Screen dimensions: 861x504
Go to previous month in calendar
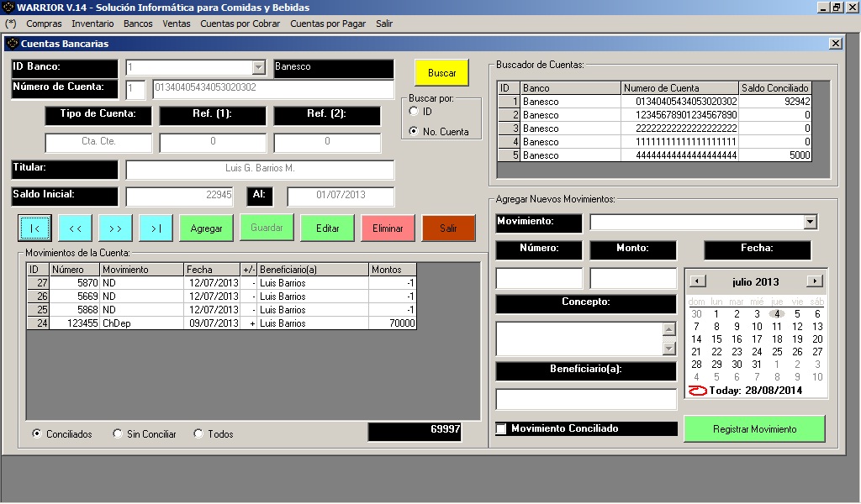click(x=697, y=281)
